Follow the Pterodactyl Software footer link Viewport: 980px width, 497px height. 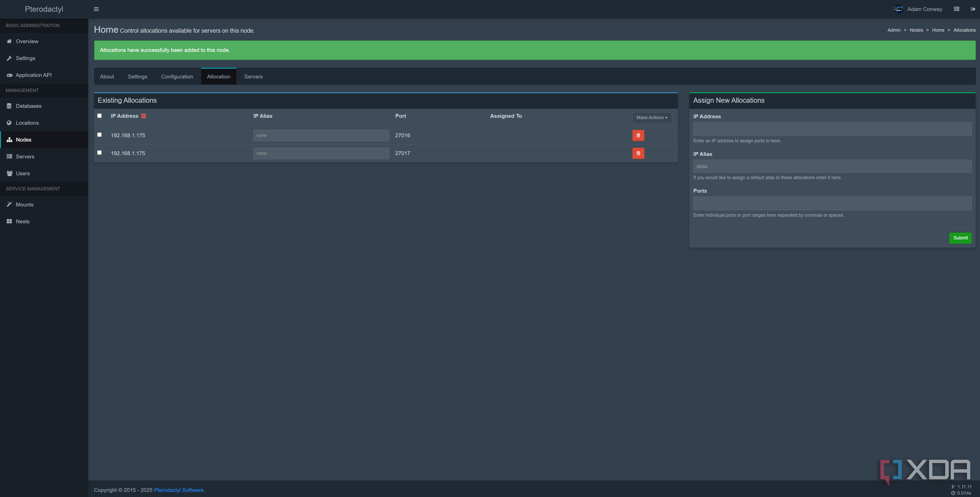click(178, 490)
